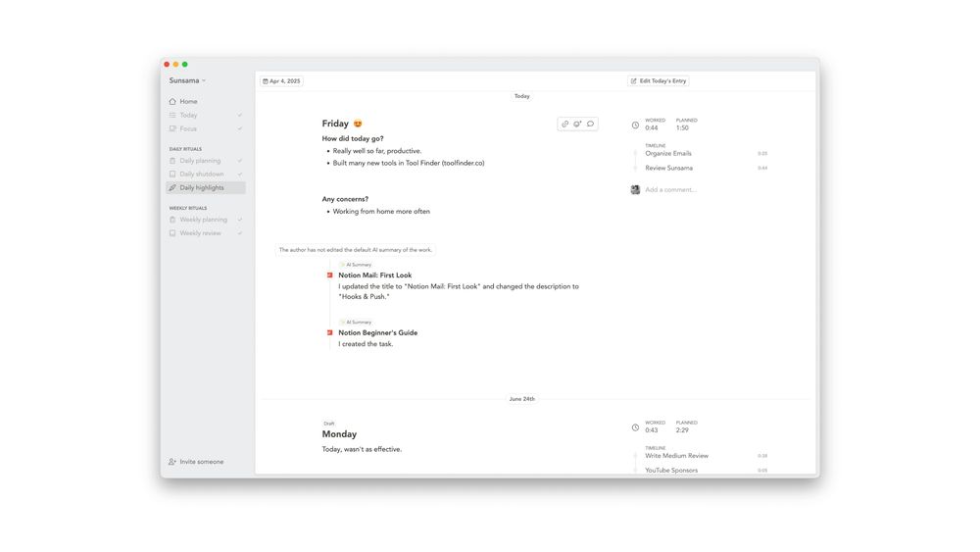Click the Monday draft entry heading
The image size is (980, 552).
(x=339, y=434)
